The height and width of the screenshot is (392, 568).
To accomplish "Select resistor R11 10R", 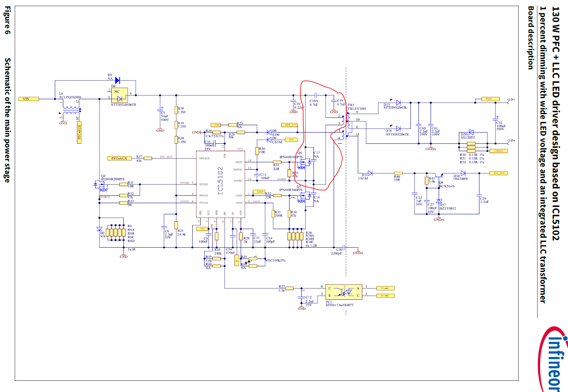I will point(124,184).
